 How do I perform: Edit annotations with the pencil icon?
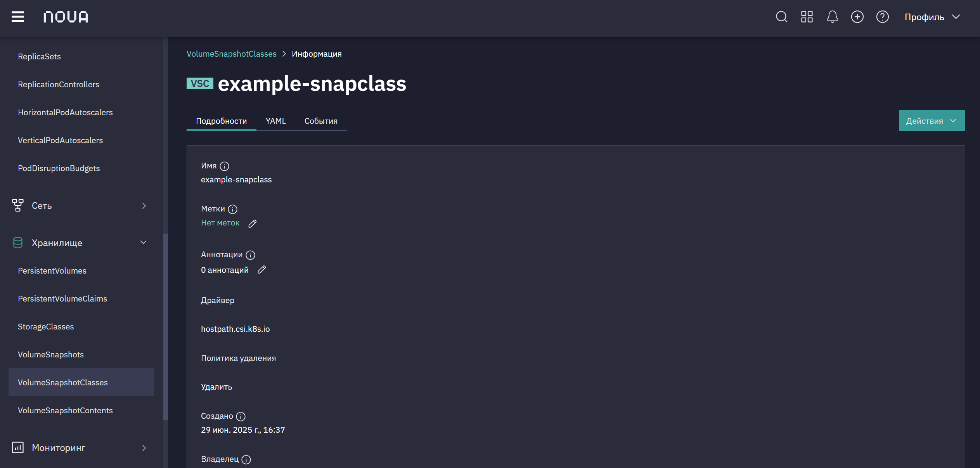click(x=262, y=270)
